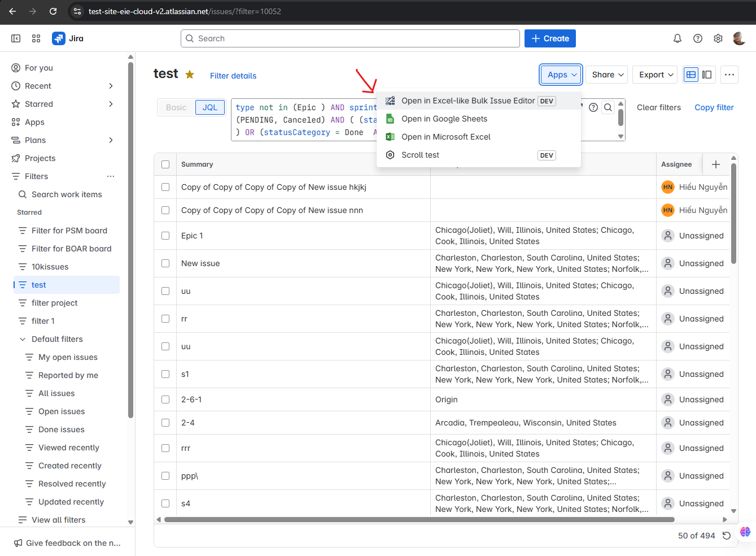Open the Share dropdown
This screenshot has width=756, height=556.
pos(606,74)
